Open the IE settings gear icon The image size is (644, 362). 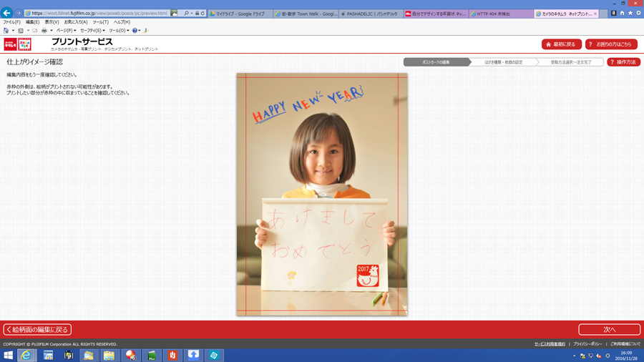click(x=638, y=13)
